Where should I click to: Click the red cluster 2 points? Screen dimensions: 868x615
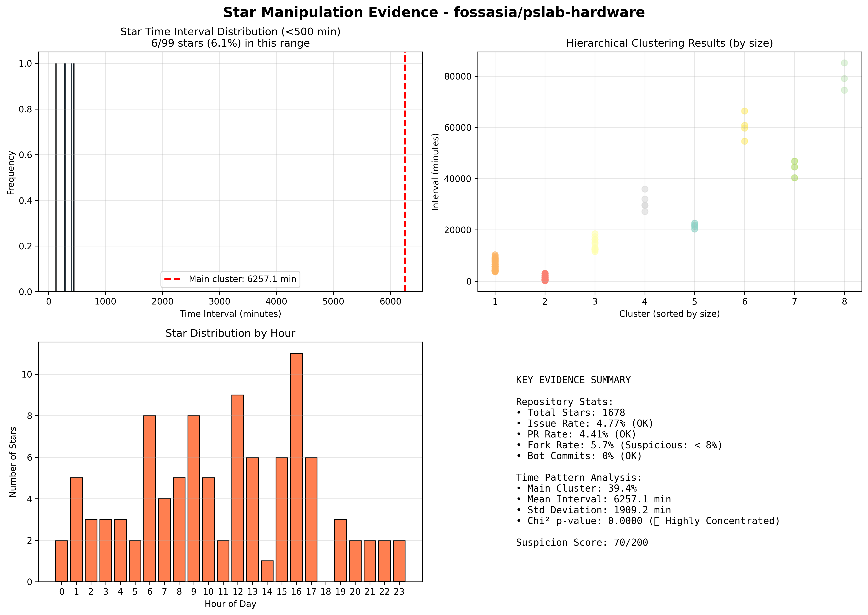tap(545, 277)
